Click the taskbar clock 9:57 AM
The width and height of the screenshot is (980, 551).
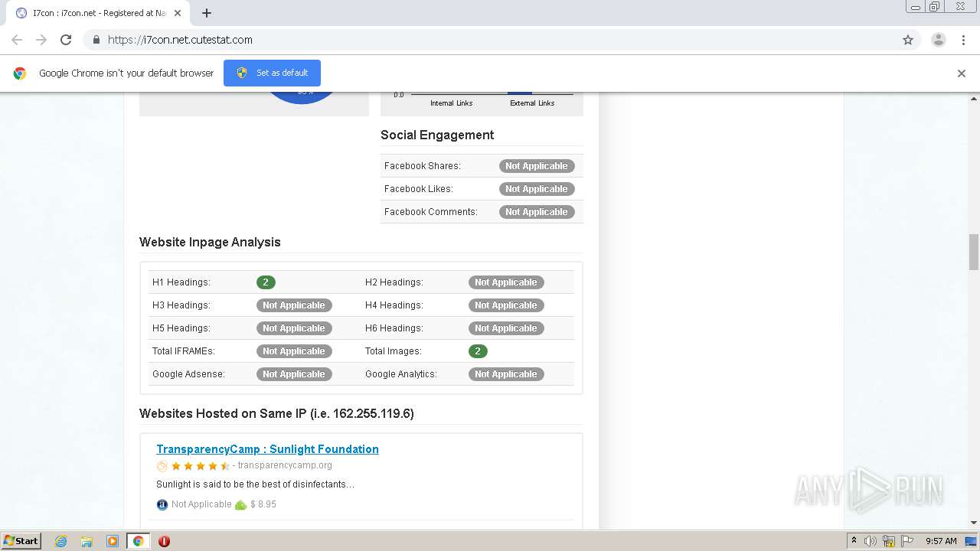tap(941, 541)
